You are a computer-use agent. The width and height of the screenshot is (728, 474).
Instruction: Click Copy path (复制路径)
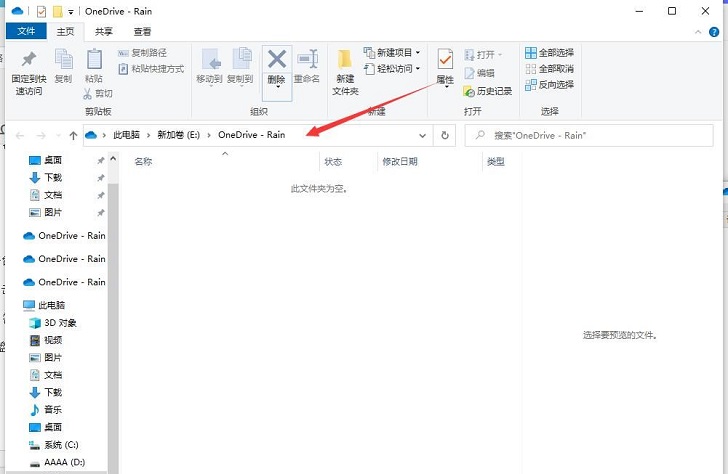coord(143,53)
